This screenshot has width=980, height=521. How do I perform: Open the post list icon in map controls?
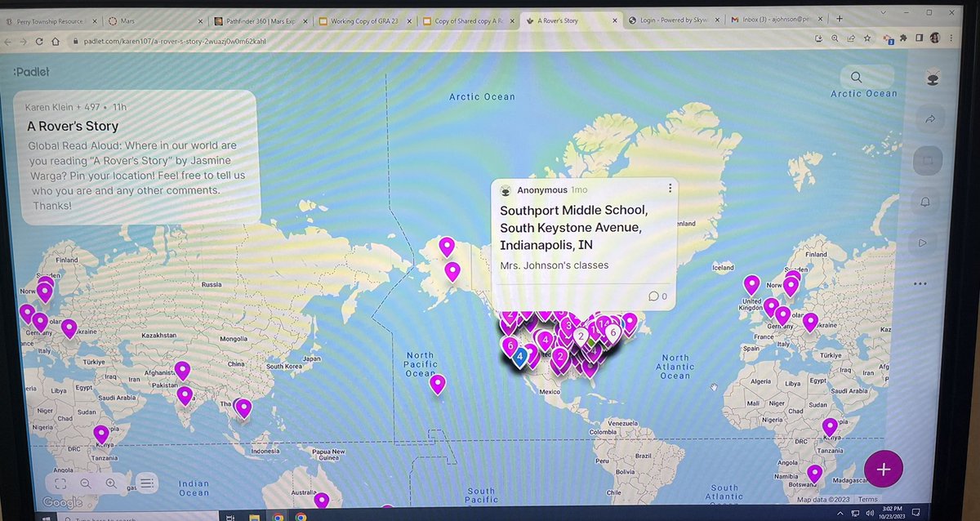pos(147,483)
